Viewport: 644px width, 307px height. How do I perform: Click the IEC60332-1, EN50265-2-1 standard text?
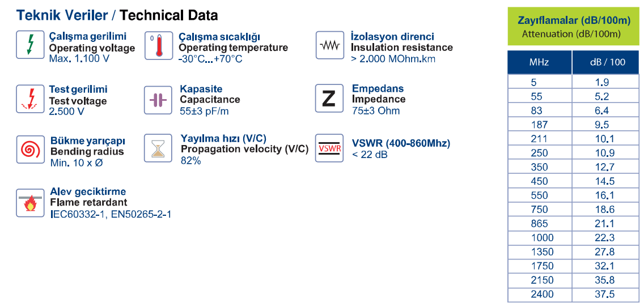coord(111,214)
